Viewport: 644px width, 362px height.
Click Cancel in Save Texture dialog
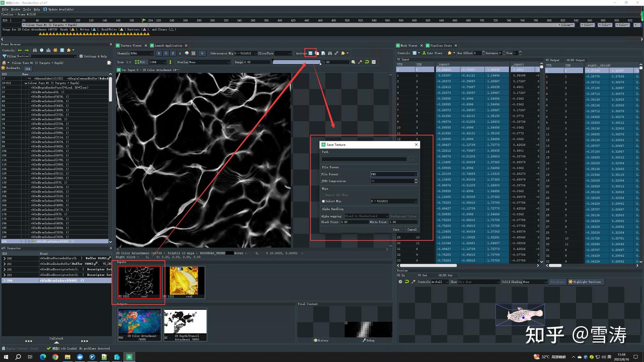click(x=412, y=230)
